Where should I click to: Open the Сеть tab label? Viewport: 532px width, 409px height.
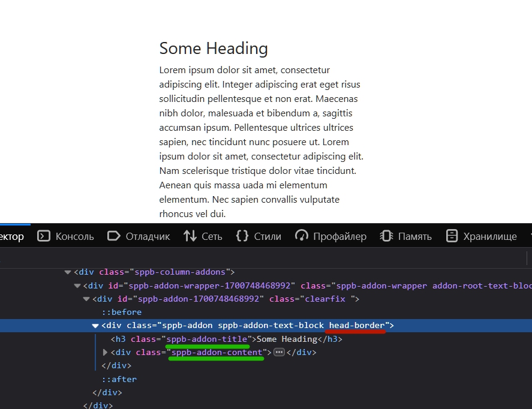(x=212, y=236)
